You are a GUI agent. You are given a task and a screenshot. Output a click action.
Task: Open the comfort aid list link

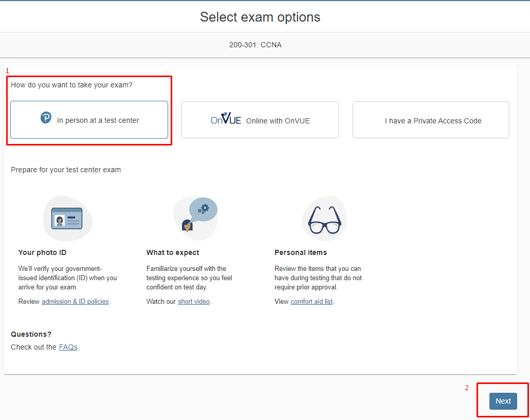click(312, 301)
